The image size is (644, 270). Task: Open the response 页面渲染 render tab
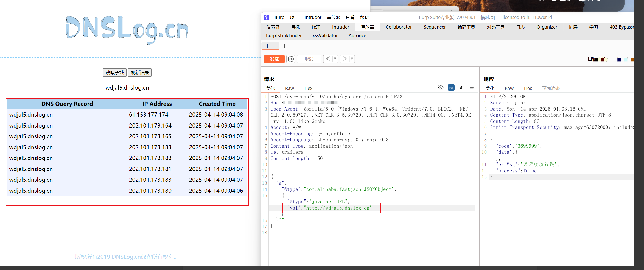tap(551, 88)
